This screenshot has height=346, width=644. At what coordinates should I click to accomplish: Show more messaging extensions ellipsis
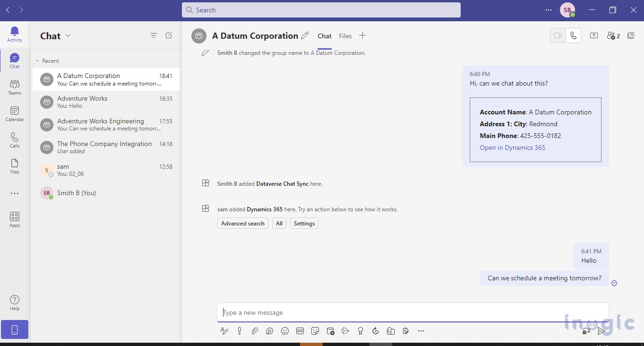tap(421, 331)
